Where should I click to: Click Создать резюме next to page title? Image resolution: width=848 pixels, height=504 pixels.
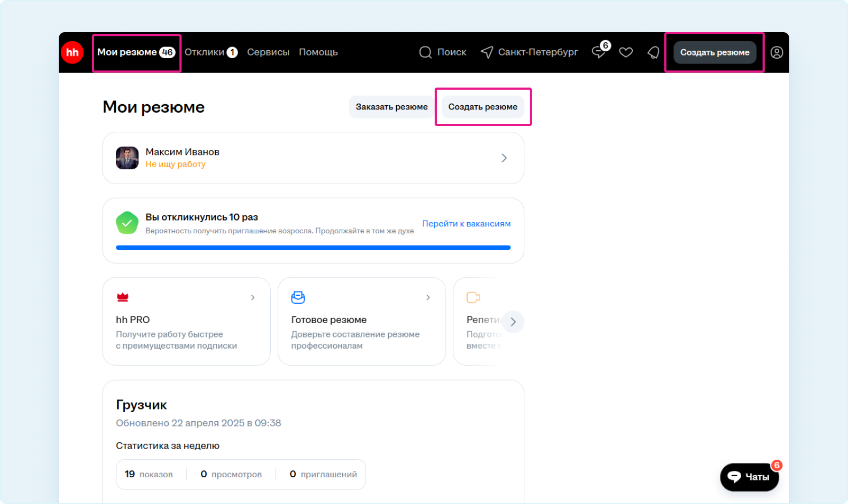(x=483, y=107)
